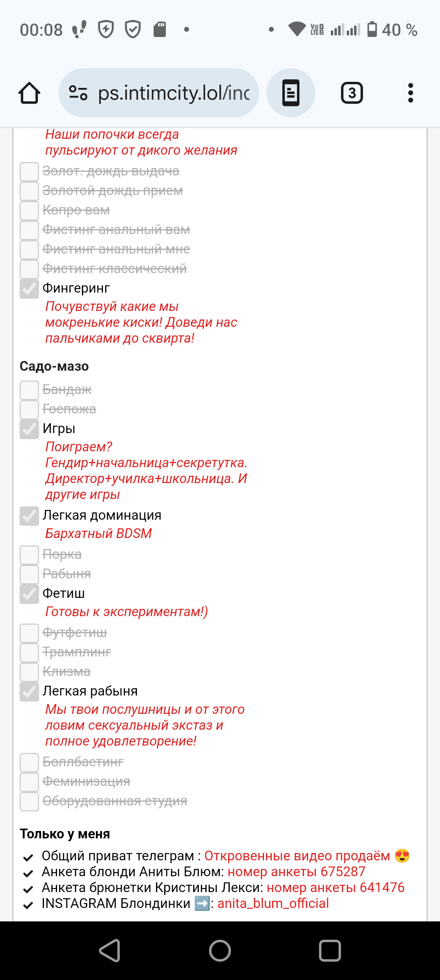Toggle the Фингеринг checkbox
Image resolution: width=440 pixels, height=980 pixels.
[29, 289]
